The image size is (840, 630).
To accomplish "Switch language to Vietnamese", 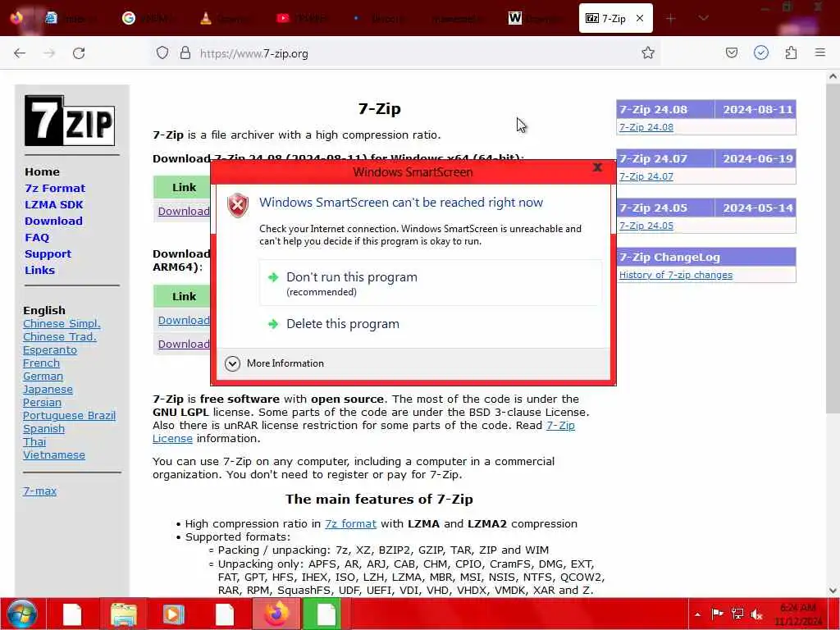I will pos(53,454).
